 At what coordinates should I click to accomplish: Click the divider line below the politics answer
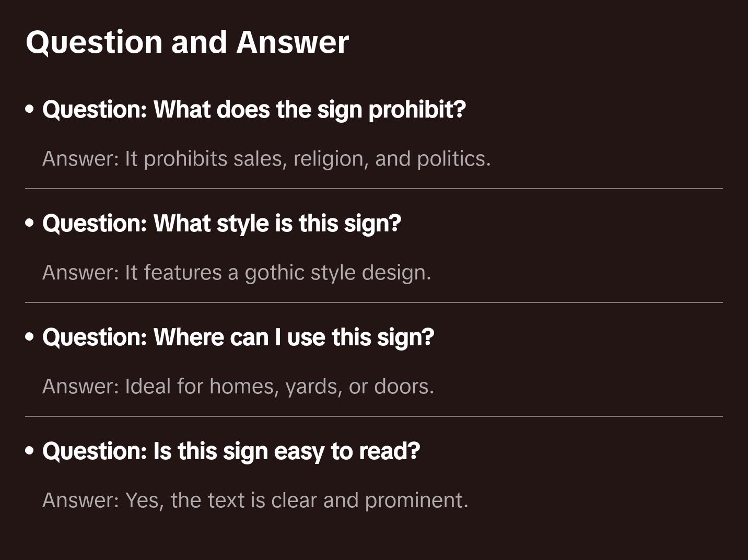(374, 189)
